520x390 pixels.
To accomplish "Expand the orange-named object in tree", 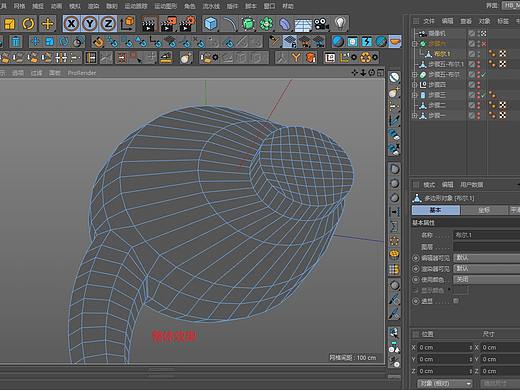I will 415,44.
